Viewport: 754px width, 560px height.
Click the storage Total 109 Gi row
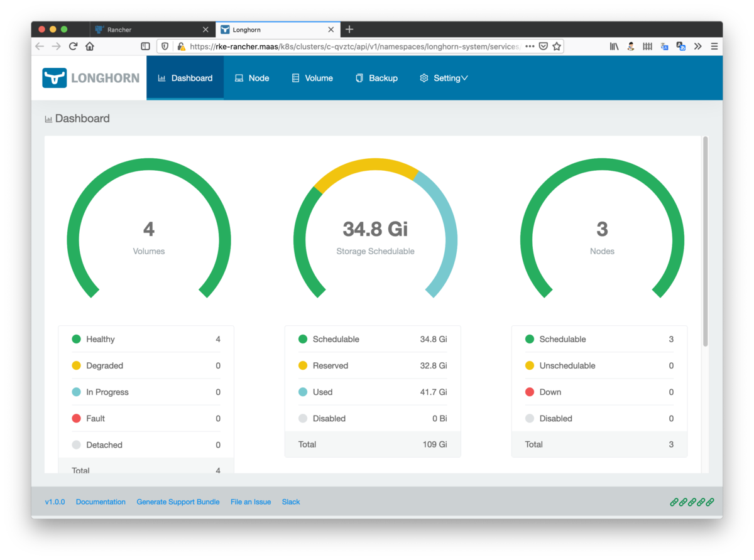pos(373,444)
